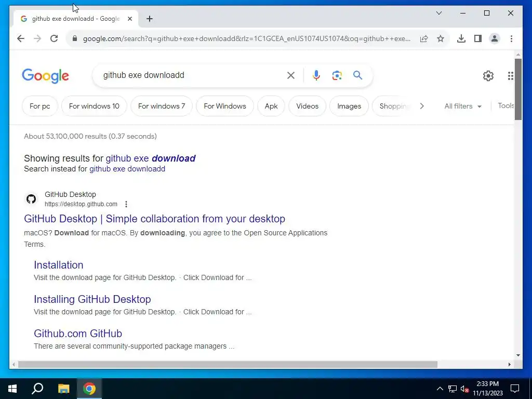Select the For windows 10 chip
This screenshot has width=532, height=399.
pos(94,106)
